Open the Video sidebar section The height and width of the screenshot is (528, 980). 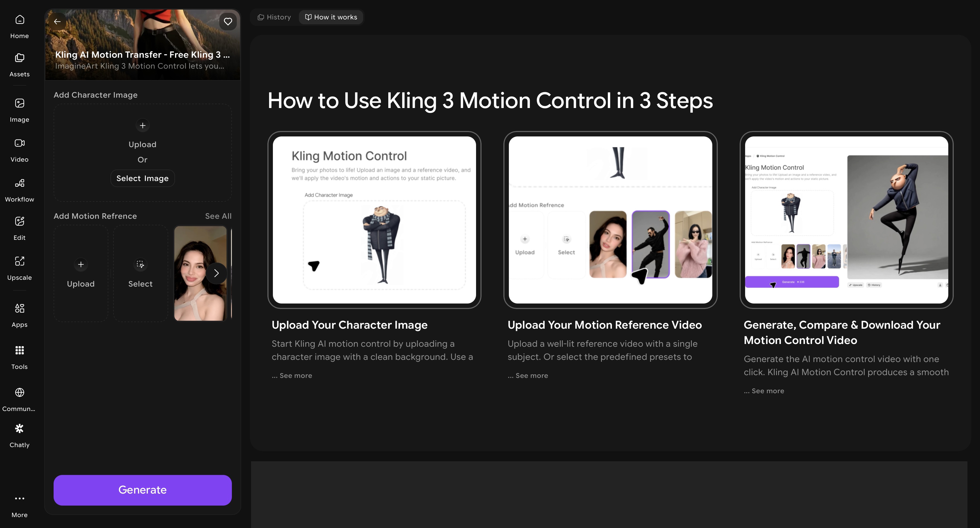(x=19, y=150)
